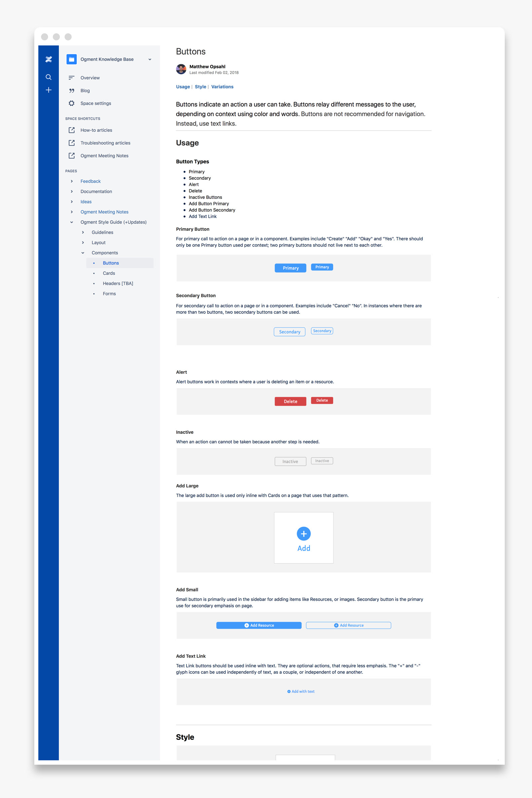Click the large red Delete button
This screenshot has width=532, height=798.
tap(291, 402)
